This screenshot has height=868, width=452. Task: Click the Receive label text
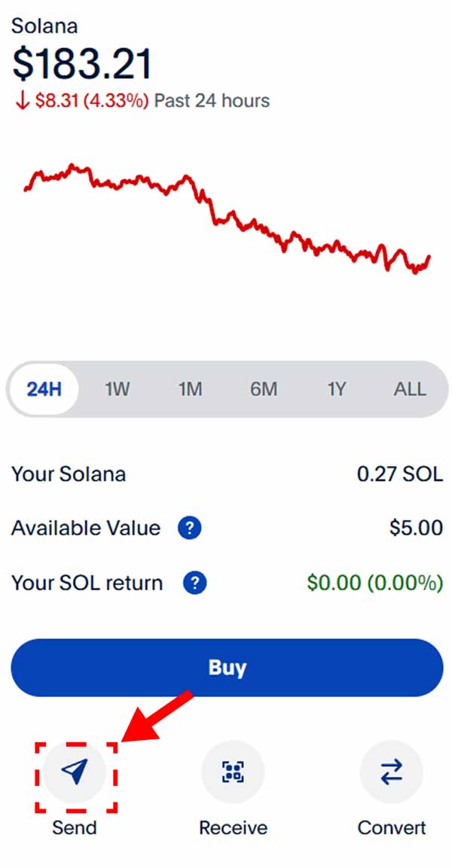(x=233, y=827)
